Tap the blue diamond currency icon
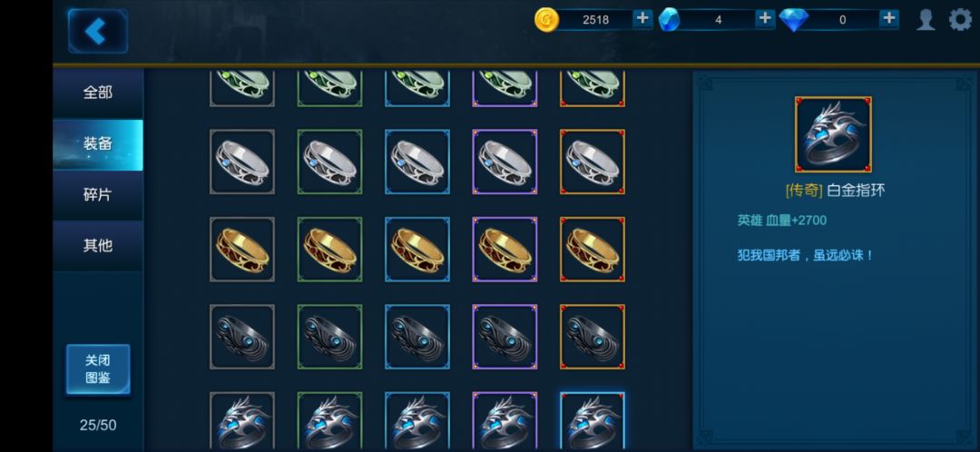 (794, 19)
